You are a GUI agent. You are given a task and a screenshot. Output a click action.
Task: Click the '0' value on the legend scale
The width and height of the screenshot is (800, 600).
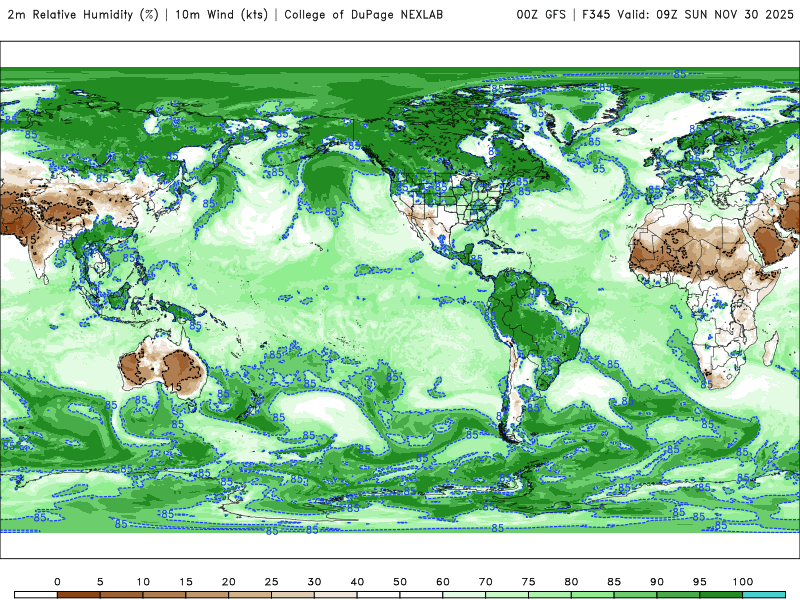coord(57,582)
